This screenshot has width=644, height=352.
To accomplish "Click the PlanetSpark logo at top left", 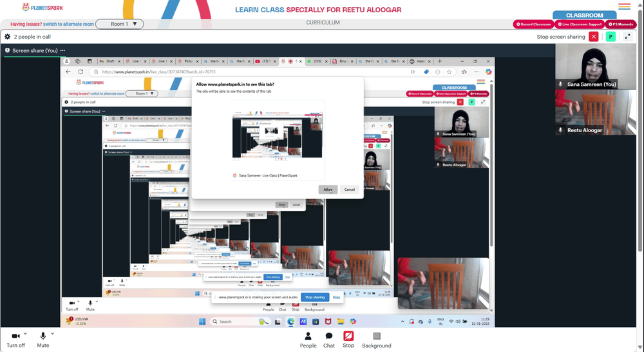I will pyautogui.click(x=43, y=7).
